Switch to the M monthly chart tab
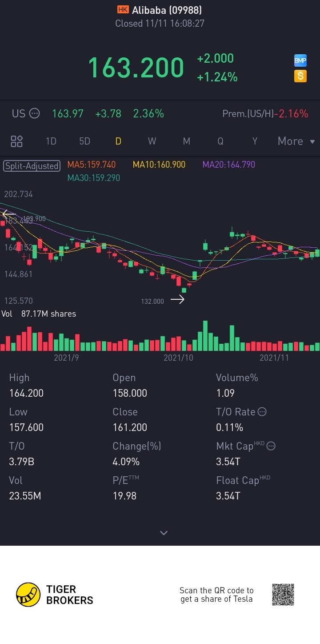This screenshot has height=644, width=320. tap(186, 141)
